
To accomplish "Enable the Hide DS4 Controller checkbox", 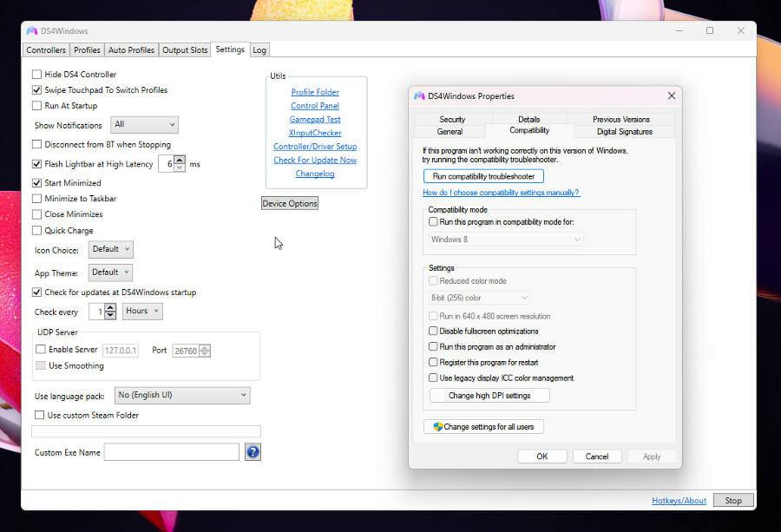I will pos(37,75).
